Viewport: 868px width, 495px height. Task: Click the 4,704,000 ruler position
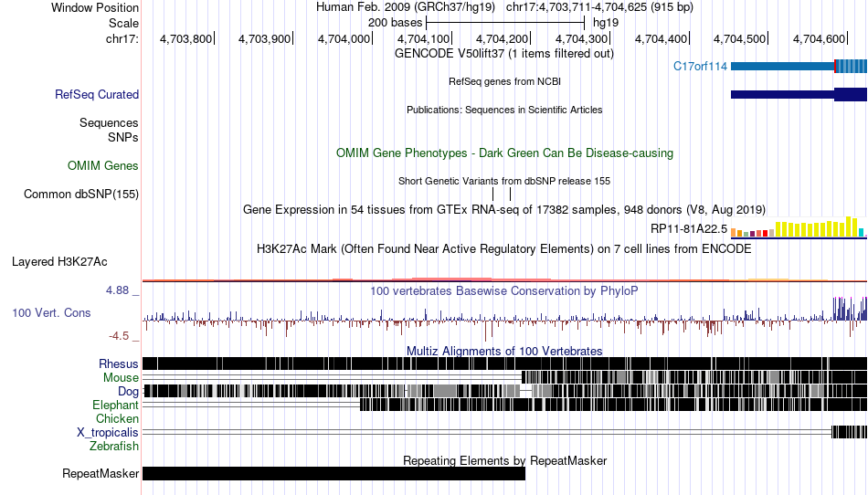point(344,38)
